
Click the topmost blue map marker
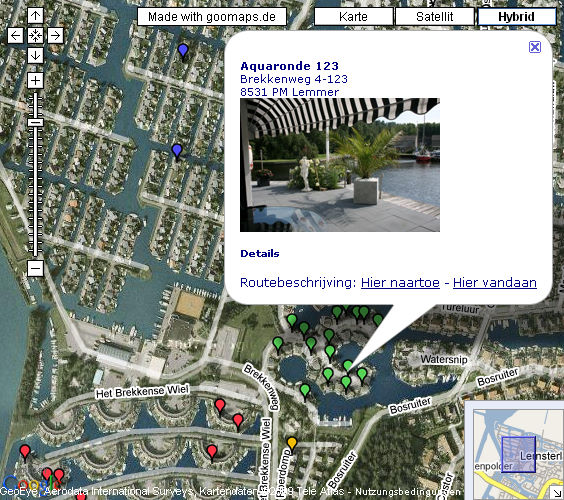(183, 51)
